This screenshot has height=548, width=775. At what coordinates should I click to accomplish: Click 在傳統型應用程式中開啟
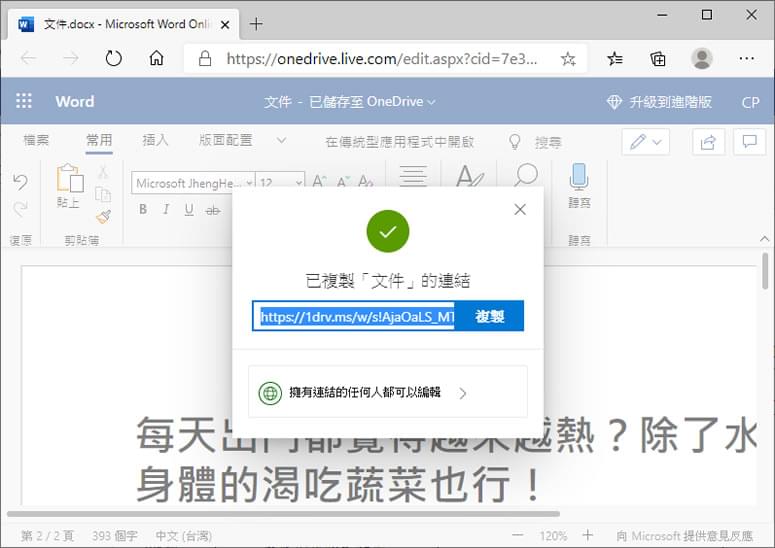pos(399,142)
